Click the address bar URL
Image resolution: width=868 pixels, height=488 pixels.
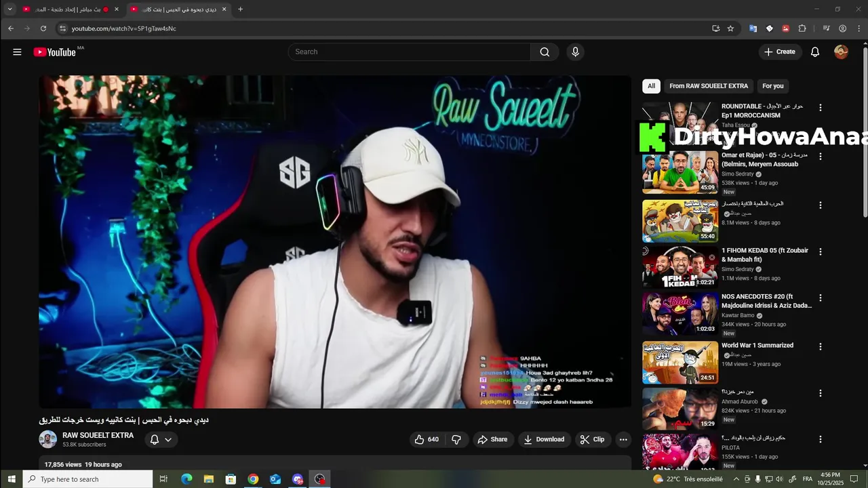click(x=123, y=28)
